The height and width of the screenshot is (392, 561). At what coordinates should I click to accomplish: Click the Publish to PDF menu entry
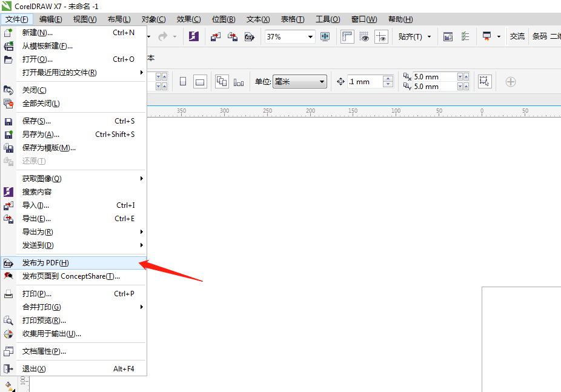74,263
